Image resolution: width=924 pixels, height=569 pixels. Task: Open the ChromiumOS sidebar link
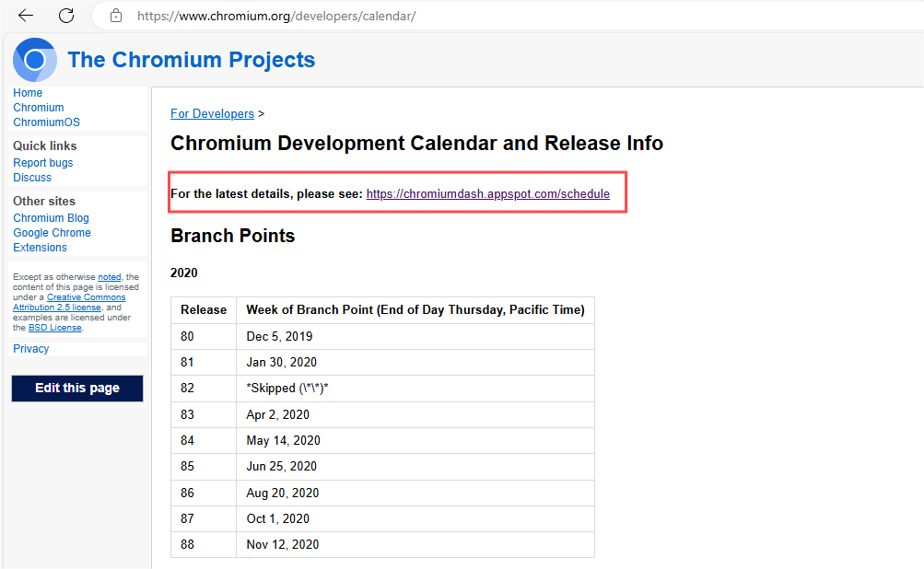pos(47,122)
